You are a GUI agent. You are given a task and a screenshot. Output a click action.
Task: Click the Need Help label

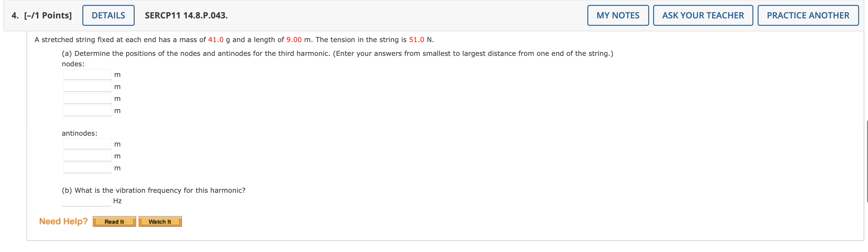(63, 221)
